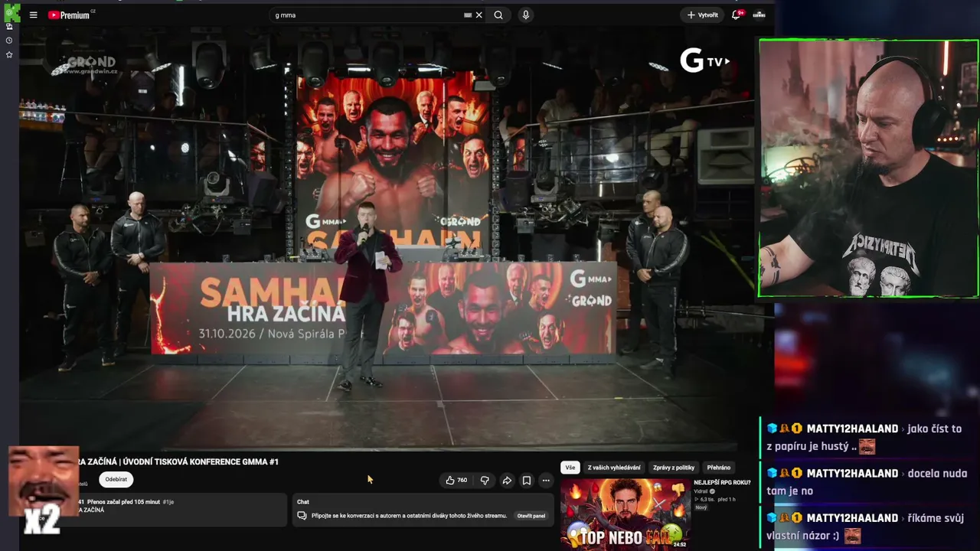Open the Vytvořit create button
Screen dimensions: 980x551
tap(702, 15)
